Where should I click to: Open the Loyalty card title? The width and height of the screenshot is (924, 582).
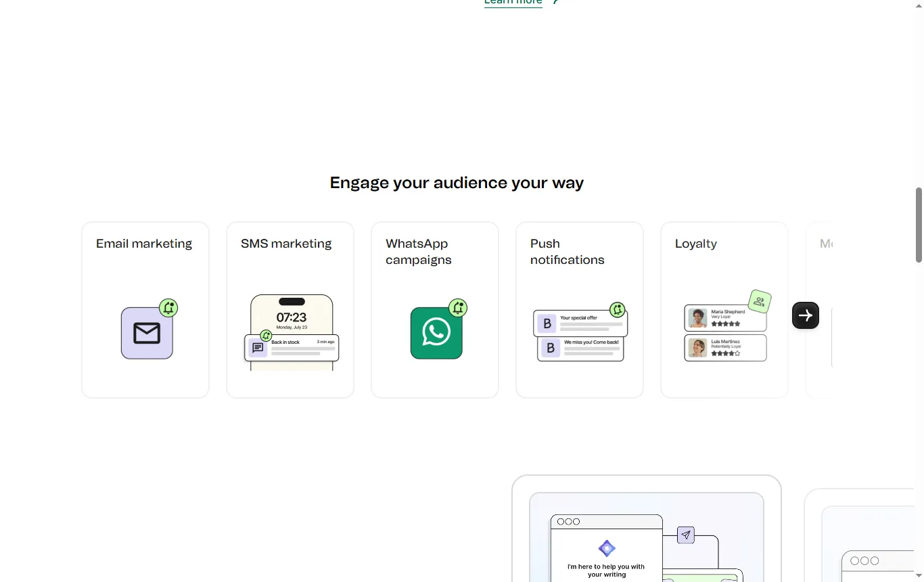click(696, 244)
